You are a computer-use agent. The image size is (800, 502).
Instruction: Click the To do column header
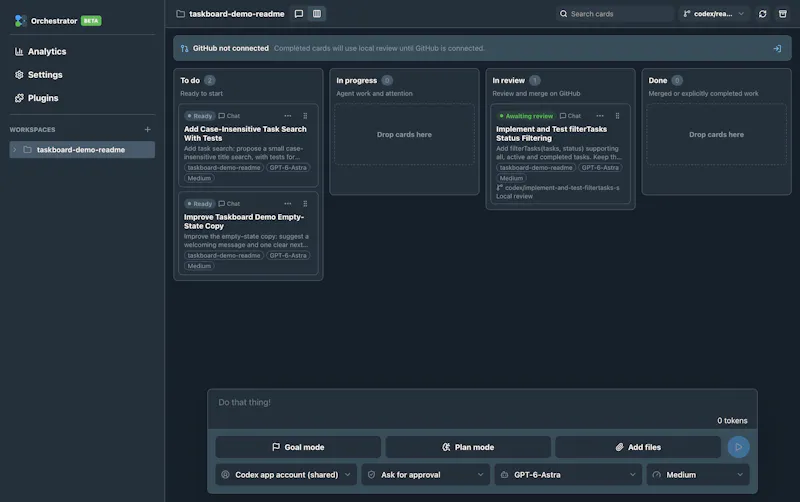190,81
